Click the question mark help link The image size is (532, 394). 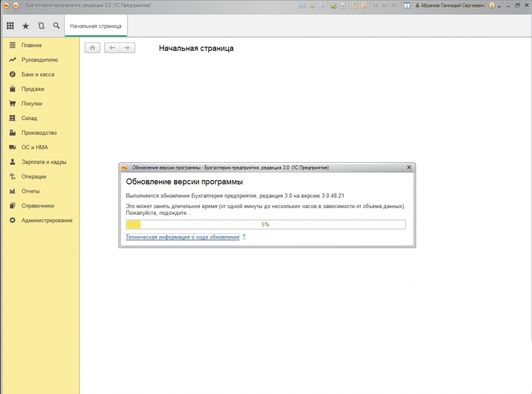[244, 237]
